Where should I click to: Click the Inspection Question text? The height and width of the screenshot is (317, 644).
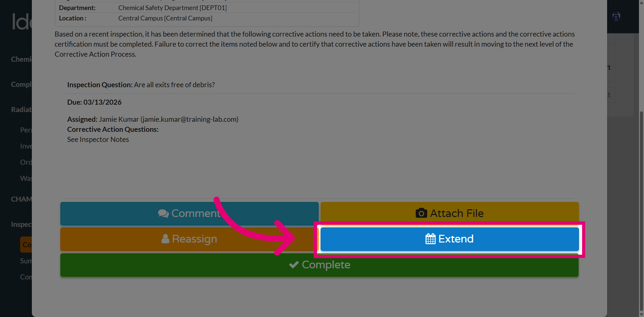click(x=141, y=85)
